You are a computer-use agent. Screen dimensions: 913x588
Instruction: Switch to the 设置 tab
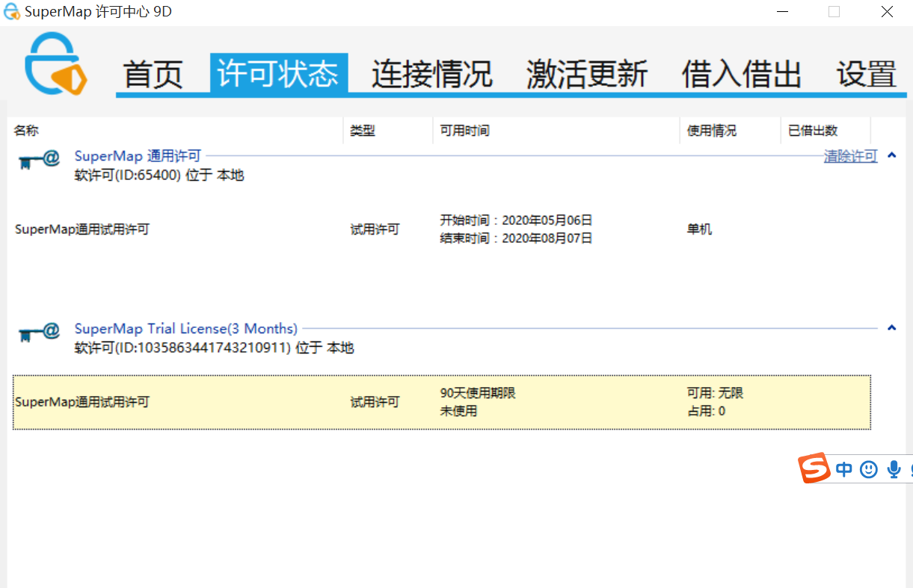(867, 74)
